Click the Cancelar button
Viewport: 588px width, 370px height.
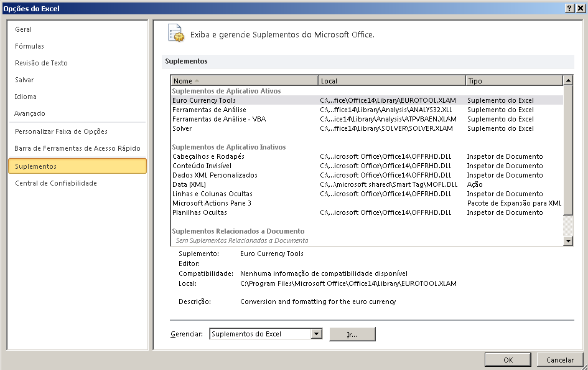tap(559, 359)
